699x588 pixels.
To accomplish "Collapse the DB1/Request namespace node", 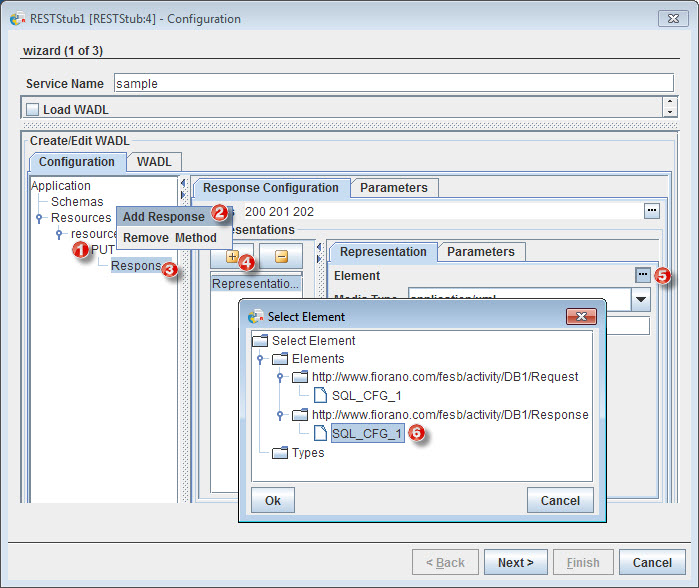I will 280,377.
